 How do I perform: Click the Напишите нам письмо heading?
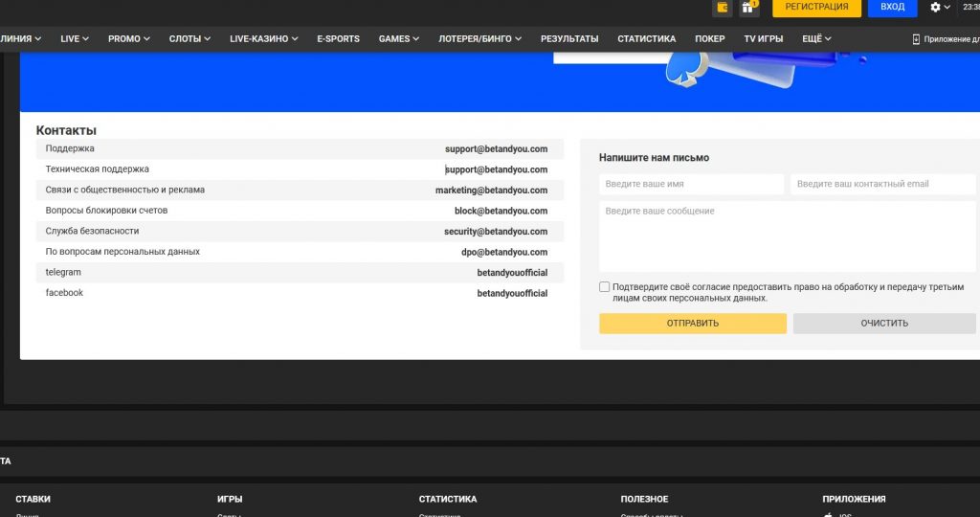(654, 158)
